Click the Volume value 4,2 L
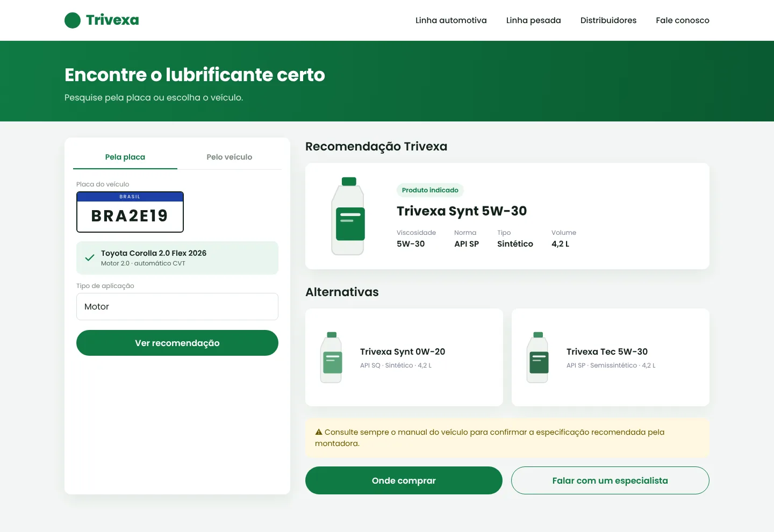The height and width of the screenshot is (532, 774). pos(560,243)
